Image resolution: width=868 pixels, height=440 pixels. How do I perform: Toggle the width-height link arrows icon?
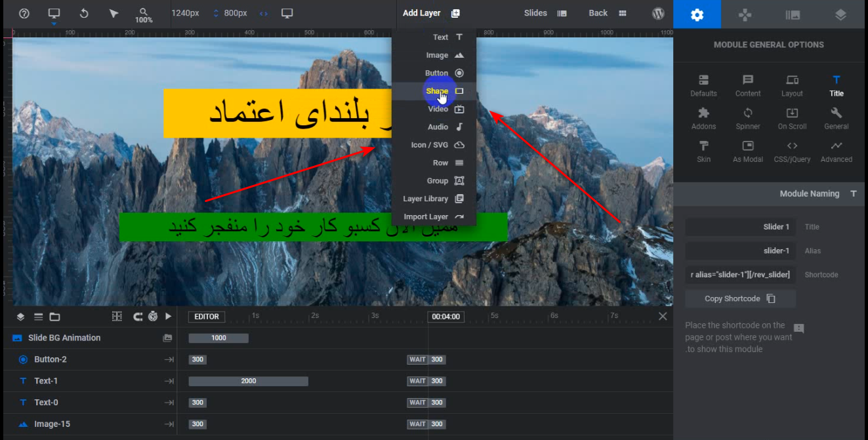(x=264, y=13)
